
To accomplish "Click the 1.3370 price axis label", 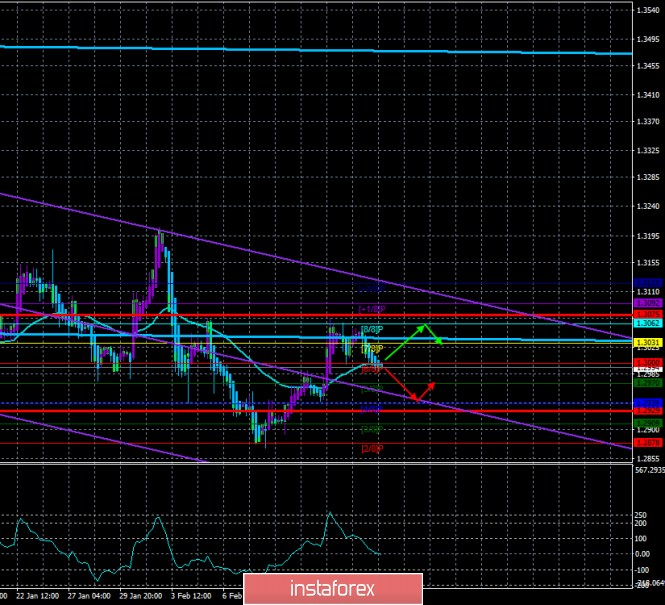I will tap(648, 122).
